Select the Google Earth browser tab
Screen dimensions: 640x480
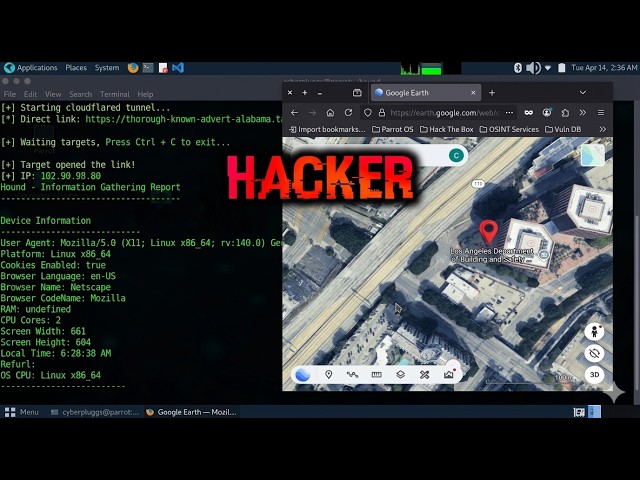click(x=425, y=93)
